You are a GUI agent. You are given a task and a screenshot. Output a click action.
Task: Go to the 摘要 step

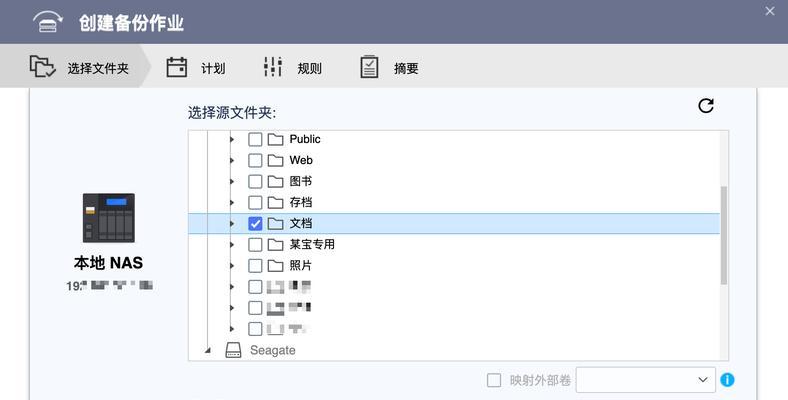[x=389, y=67]
